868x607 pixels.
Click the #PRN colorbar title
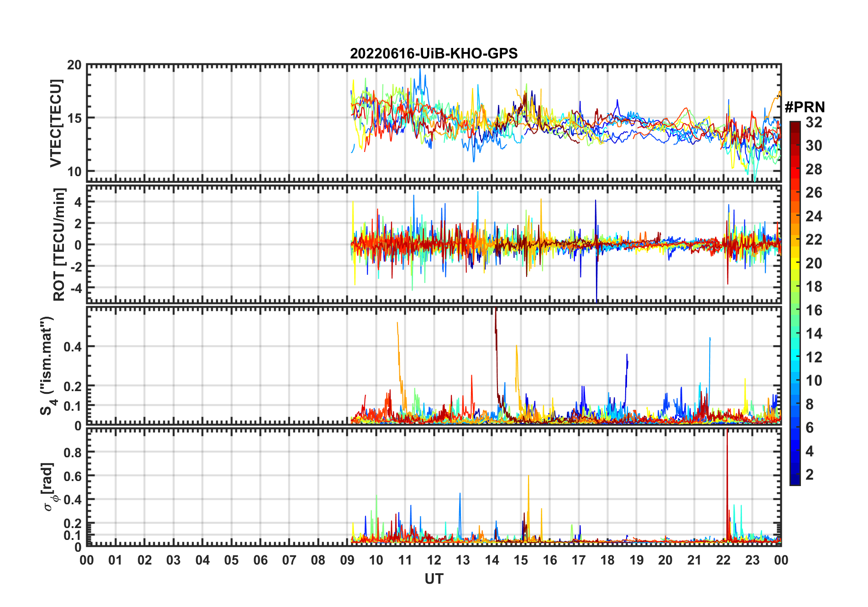tap(805, 107)
